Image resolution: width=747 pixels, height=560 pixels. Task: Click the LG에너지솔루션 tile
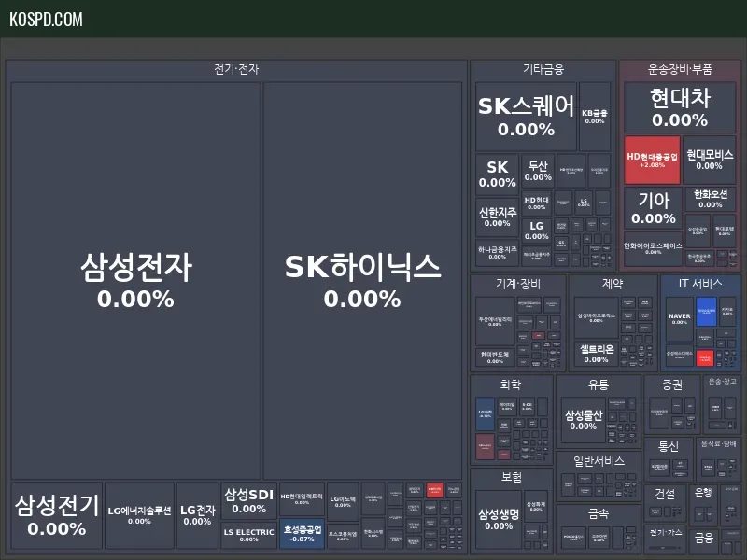point(139,515)
